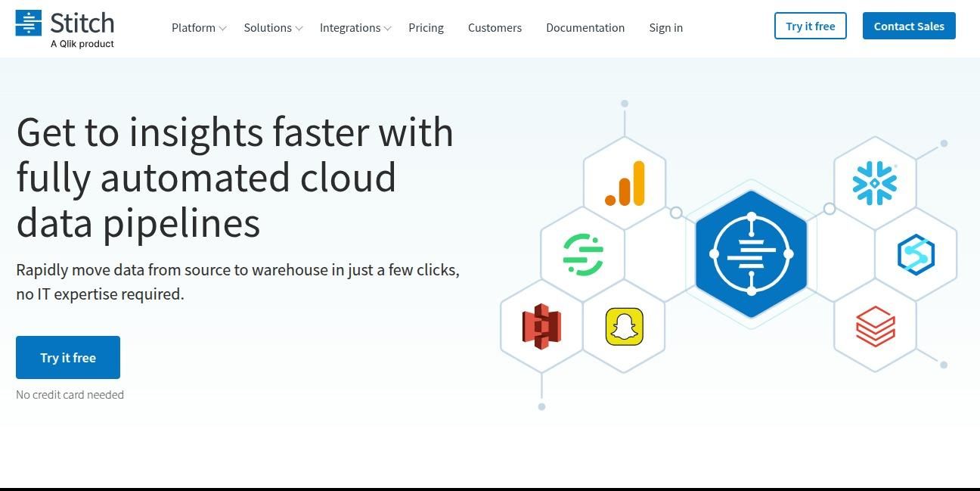Screen dimensions: 980x491
Task: Click the central blue Stitch hexagon icon
Action: 751,254
